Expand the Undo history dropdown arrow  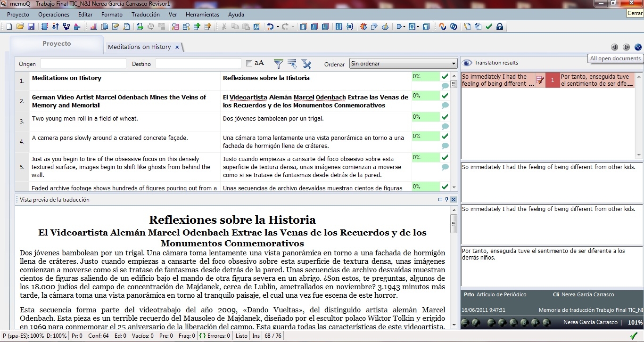[x=278, y=27]
